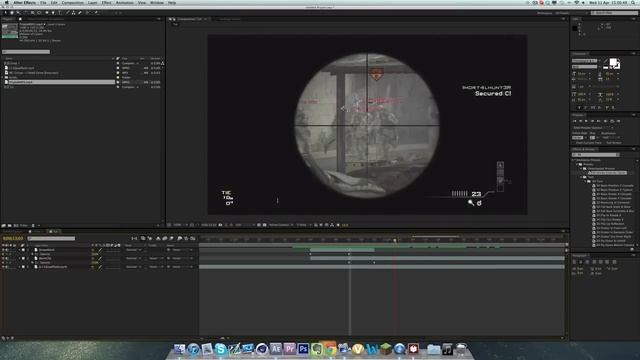Select the Zoom tool in toolbar
Screen dimensions: 640x360
(18, 13)
